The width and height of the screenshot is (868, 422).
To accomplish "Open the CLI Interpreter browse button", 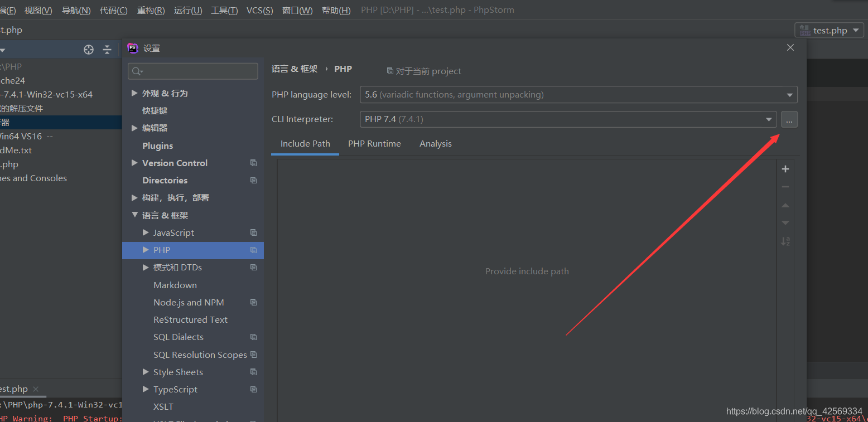I will pyautogui.click(x=789, y=119).
